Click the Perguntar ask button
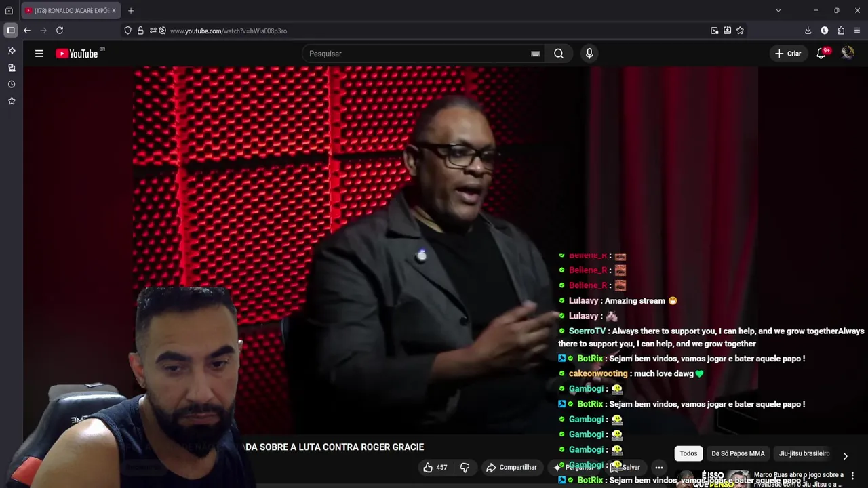Image resolution: width=868 pixels, height=488 pixels. (x=574, y=468)
